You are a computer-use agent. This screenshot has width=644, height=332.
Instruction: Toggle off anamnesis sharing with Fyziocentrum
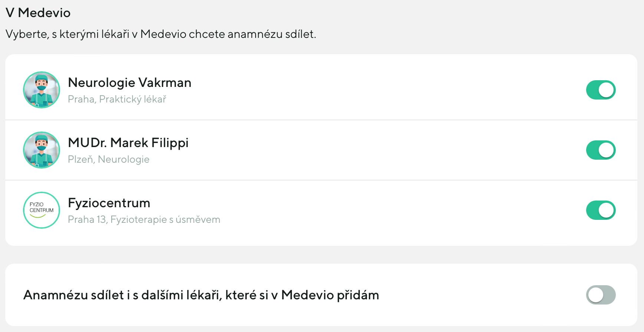[x=601, y=210]
